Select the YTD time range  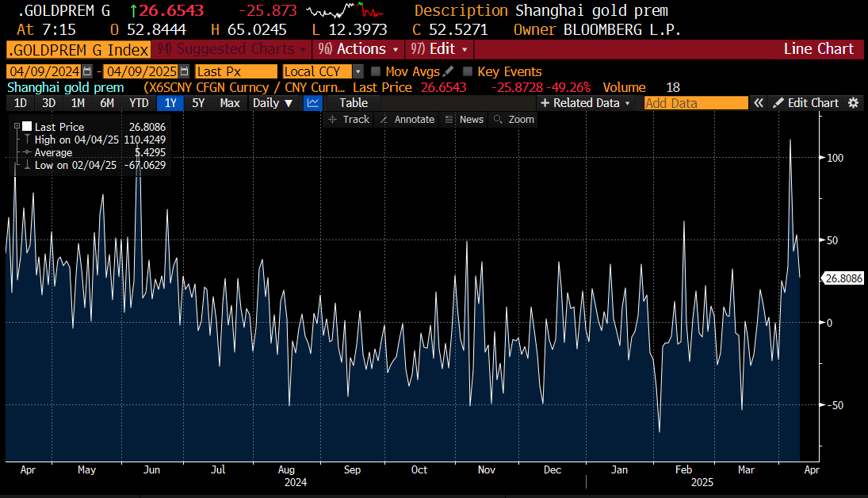[x=139, y=103]
